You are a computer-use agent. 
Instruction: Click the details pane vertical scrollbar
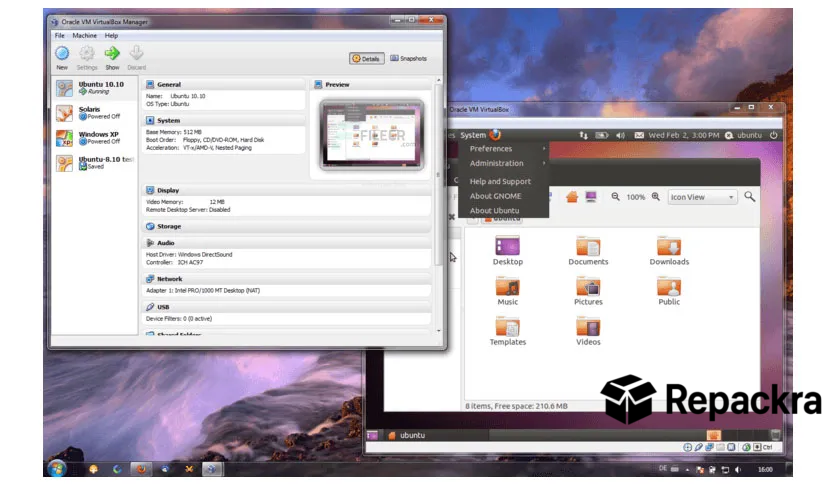(x=438, y=176)
